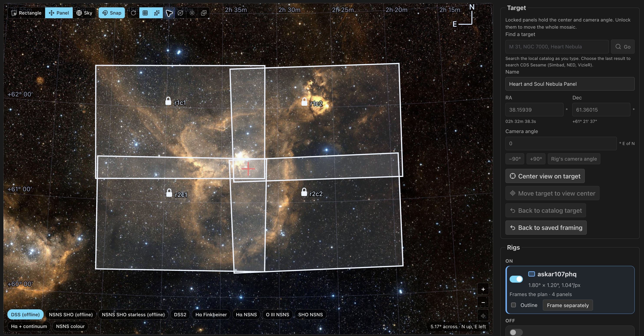The width and height of the screenshot is (644, 336).
Task: Select NSNS colour survey
Action: click(x=70, y=326)
